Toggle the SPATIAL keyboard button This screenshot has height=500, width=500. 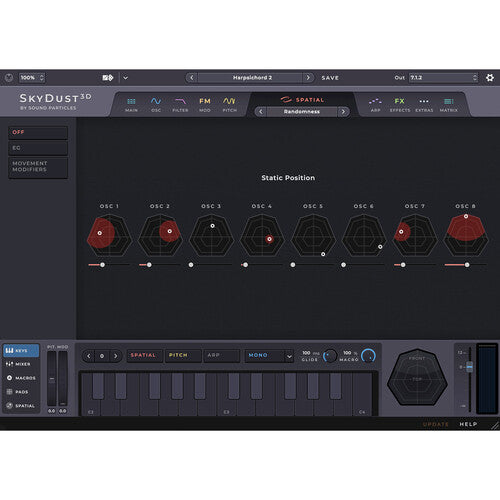click(x=143, y=355)
